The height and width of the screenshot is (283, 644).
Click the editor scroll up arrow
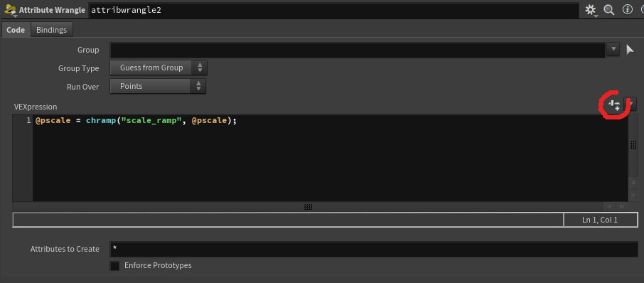point(634,181)
